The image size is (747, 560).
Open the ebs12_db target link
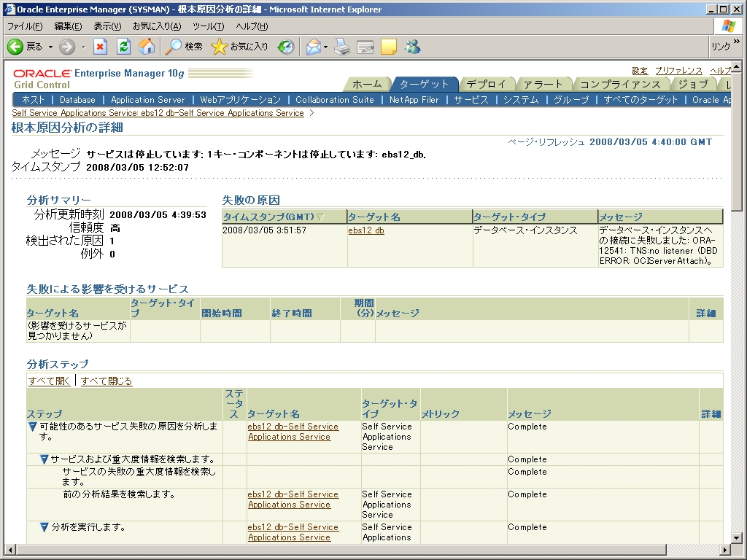coord(366,230)
